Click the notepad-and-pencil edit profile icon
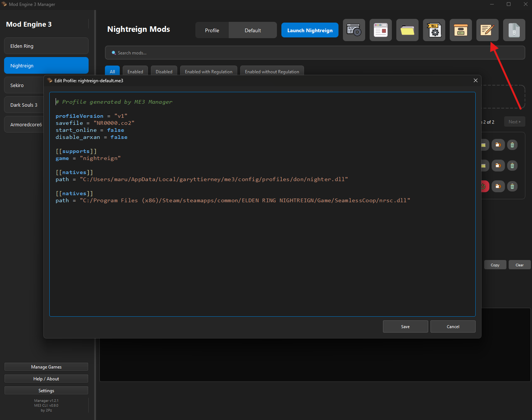This screenshot has height=420, width=532. (487, 30)
